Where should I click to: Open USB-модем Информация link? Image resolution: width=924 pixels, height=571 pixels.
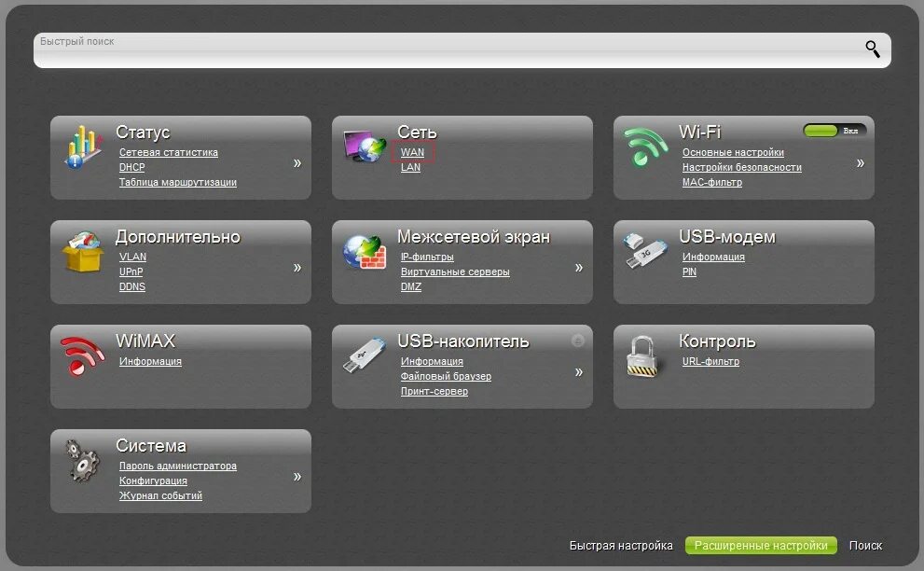coord(713,257)
